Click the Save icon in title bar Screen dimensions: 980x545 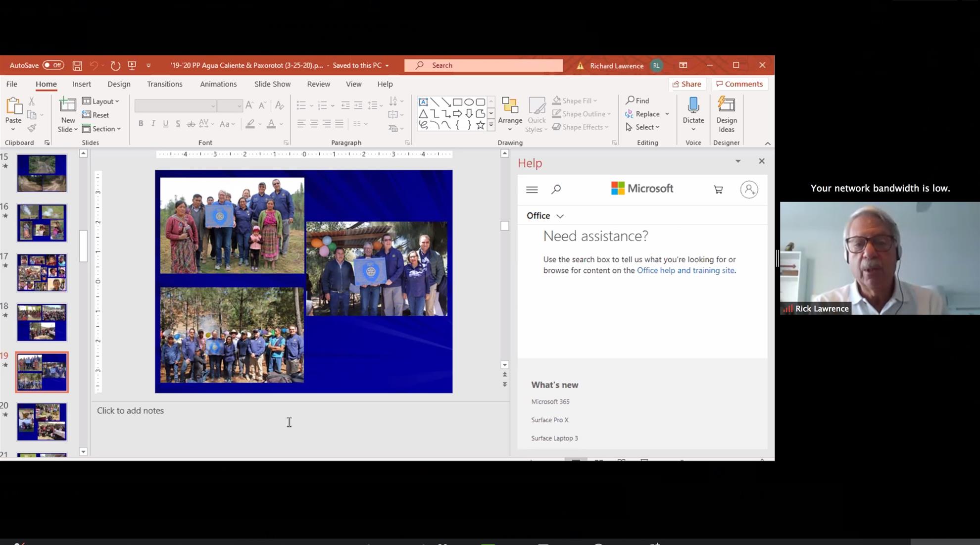point(77,65)
